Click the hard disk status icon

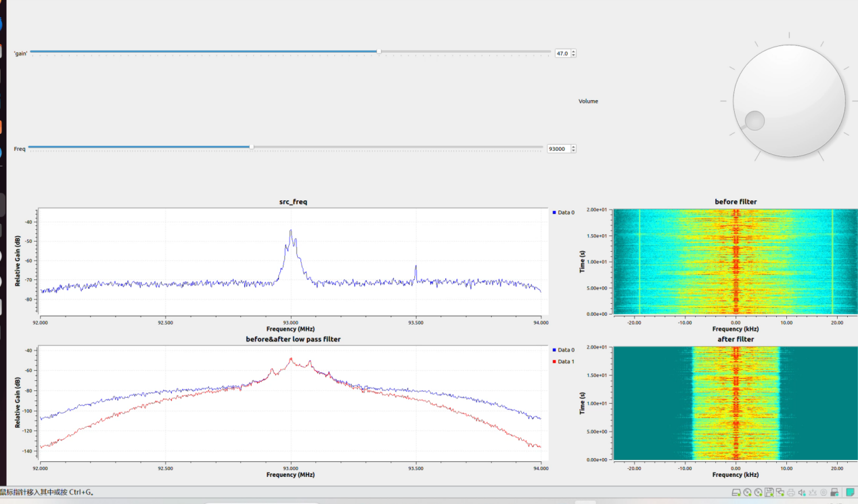(x=736, y=492)
